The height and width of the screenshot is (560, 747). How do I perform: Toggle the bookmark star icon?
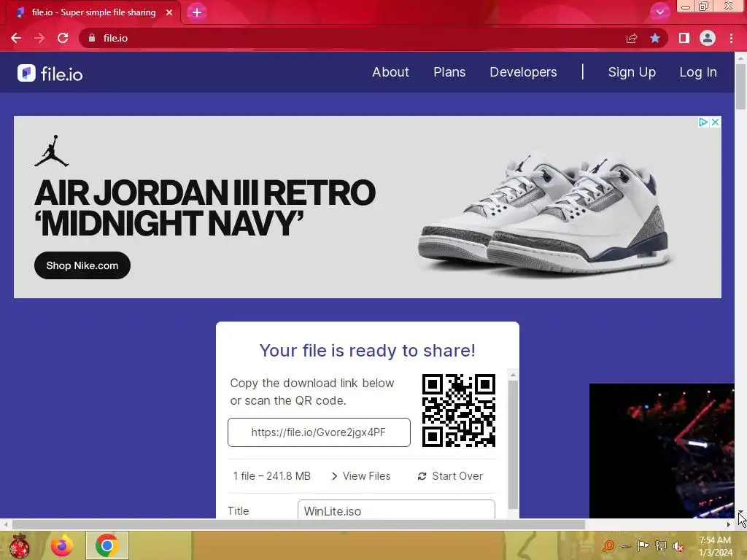click(x=655, y=38)
